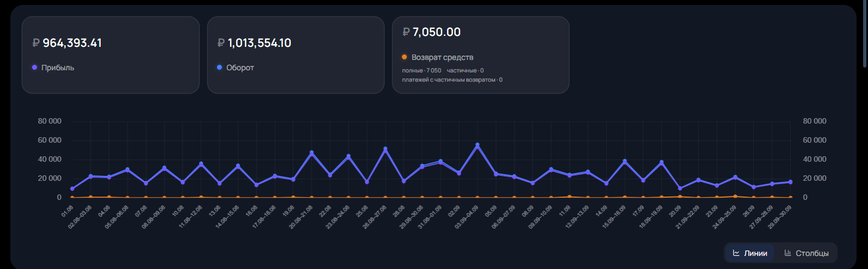This screenshot has width=868, height=269.
Task: Click the turnover amount ₽ 1,013,554.10
Action: (x=254, y=43)
